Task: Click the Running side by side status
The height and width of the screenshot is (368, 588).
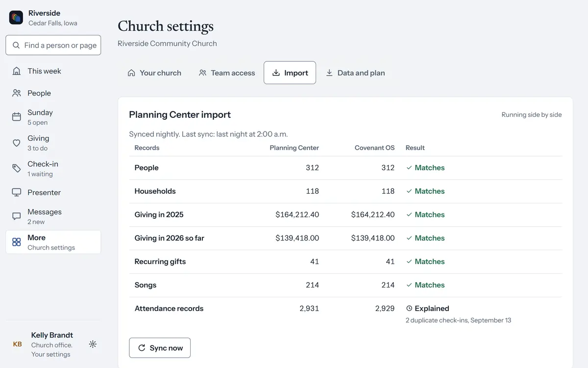Action: pos(532,115)
